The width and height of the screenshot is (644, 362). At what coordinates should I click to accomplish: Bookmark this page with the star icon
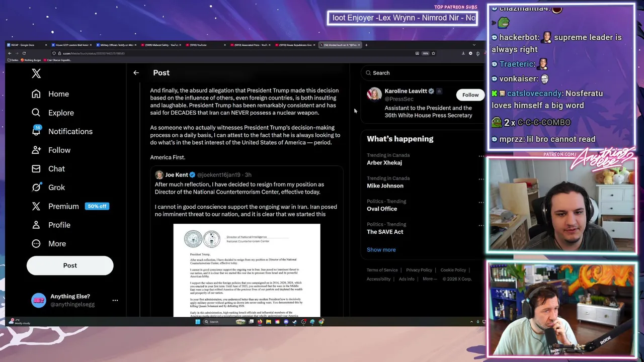pos(434,53)
